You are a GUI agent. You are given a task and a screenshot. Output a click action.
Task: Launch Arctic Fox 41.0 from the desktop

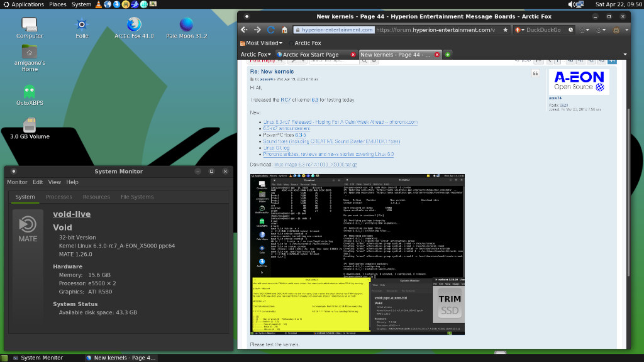pos(134,28)
